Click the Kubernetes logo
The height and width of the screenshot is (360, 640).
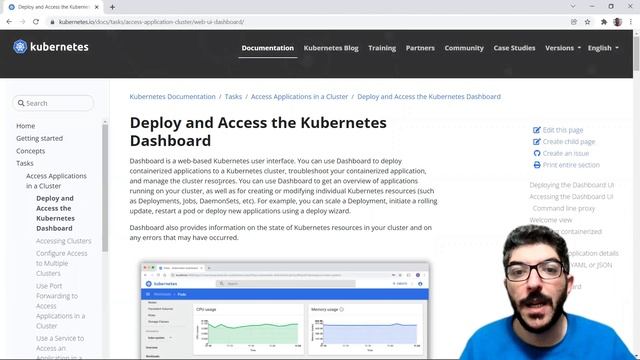[x=51, y=47]
